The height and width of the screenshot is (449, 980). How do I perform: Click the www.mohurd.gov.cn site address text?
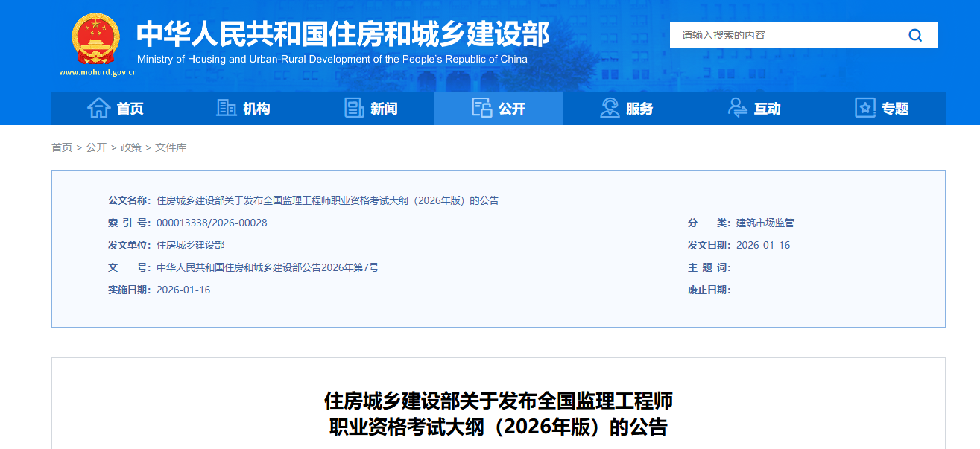coord(98,72)
